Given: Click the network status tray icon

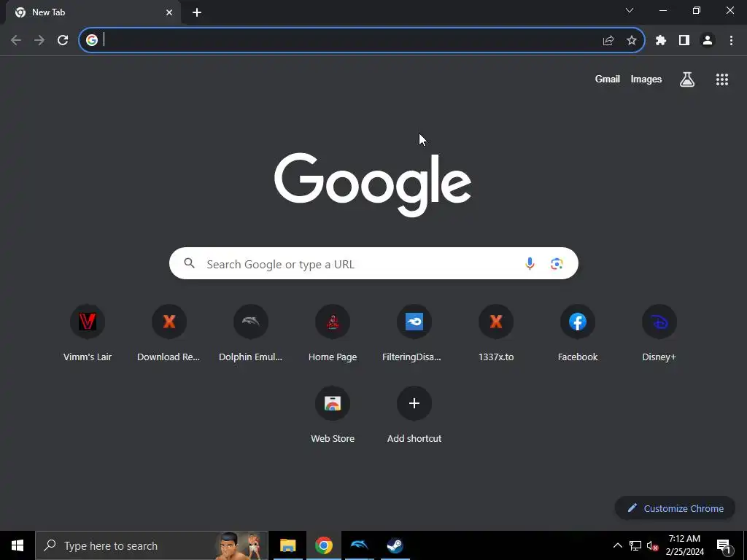Looking at the screenshot, I should point(635,545).
